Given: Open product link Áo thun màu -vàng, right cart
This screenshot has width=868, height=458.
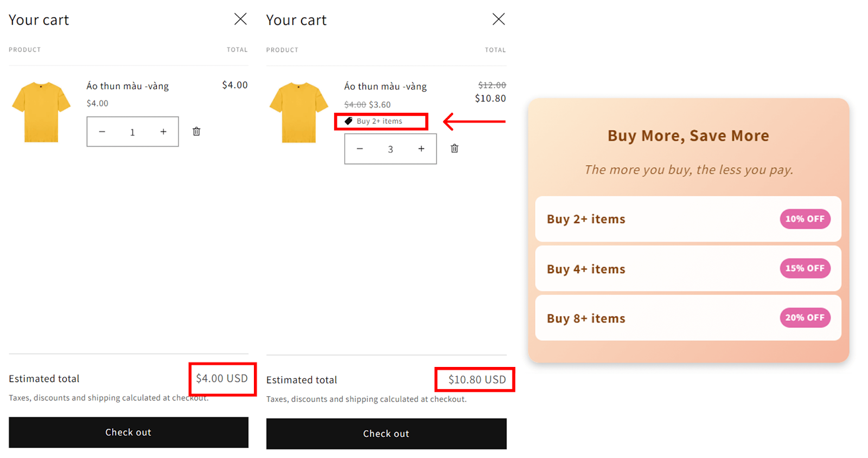Looking at the screenshot, I should coord(385,87).
